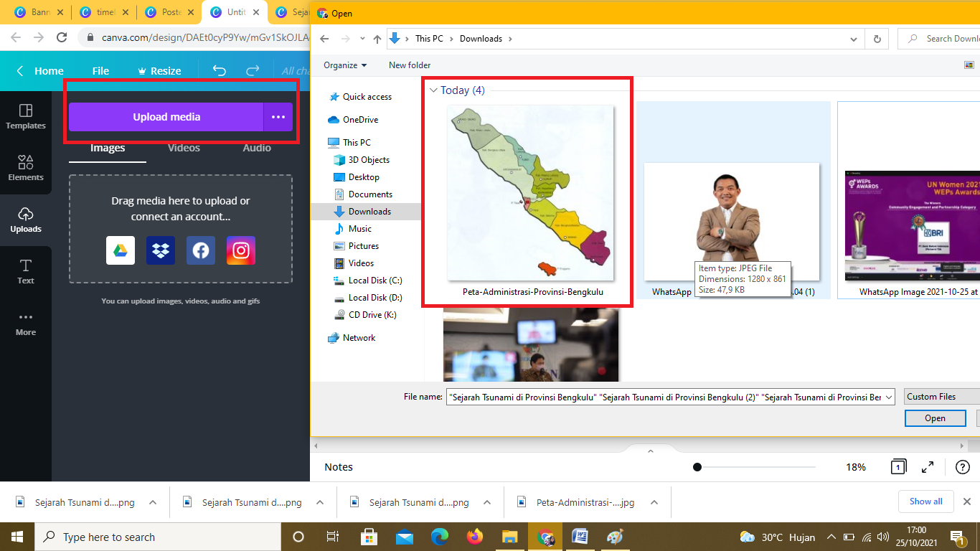980x551 pixels.
Task: Click the Open button in dialog
Action: pyautogui.click(x=935, y=418)
